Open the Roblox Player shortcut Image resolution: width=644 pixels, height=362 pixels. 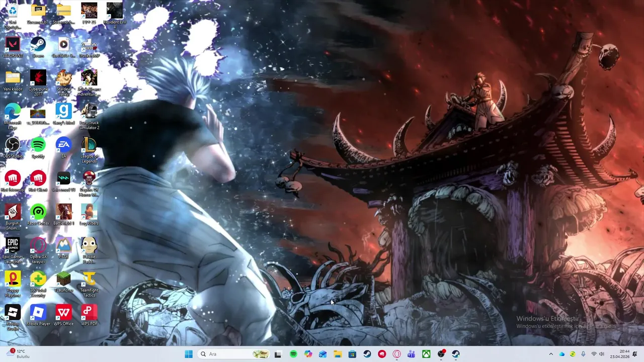coord(38,316)
